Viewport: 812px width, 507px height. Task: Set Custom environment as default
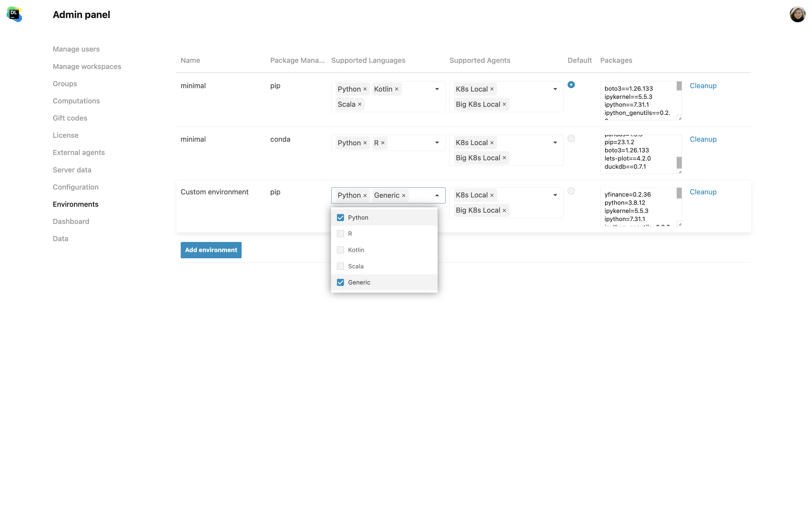[571, 191]
